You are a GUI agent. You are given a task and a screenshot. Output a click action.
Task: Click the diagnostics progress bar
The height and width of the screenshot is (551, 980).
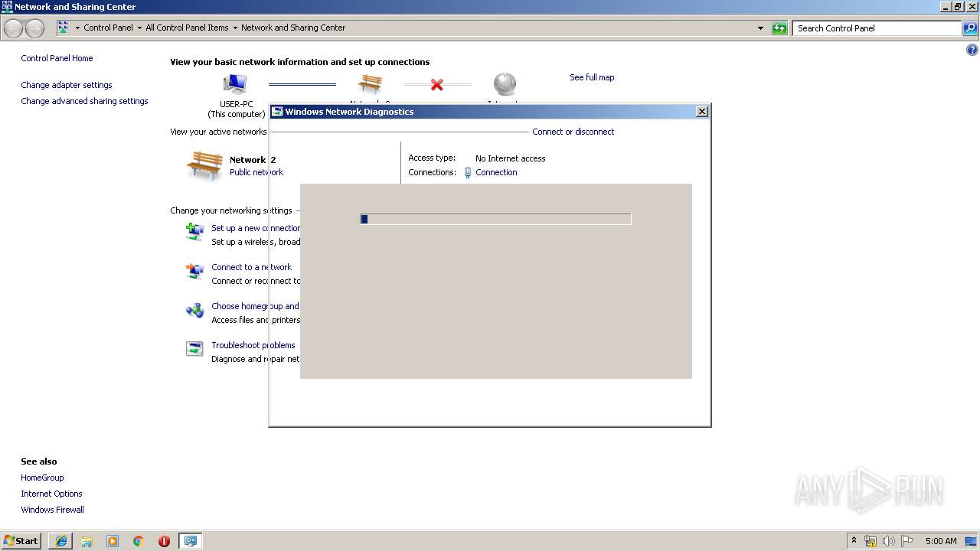(495, 219)
